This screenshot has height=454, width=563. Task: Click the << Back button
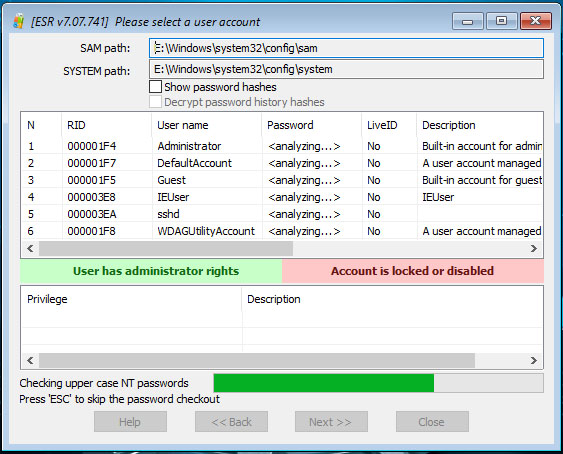click(x=231, y=422)
